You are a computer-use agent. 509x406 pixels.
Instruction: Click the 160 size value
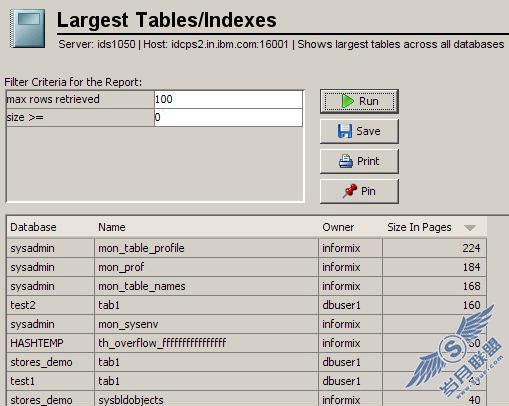pos(471,305)
